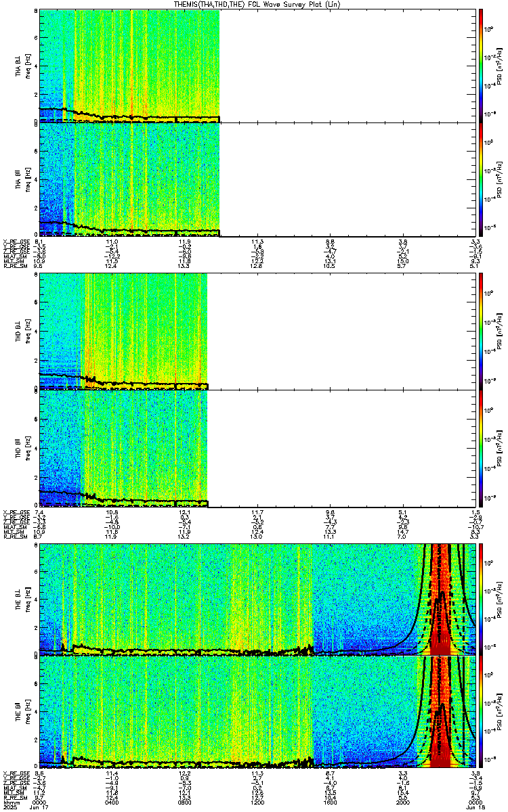Click the 'THD BL freq [Hz]' axis label
Image resolution: width=508 pixels, height=812 pixels.
(x=23, y=332)
